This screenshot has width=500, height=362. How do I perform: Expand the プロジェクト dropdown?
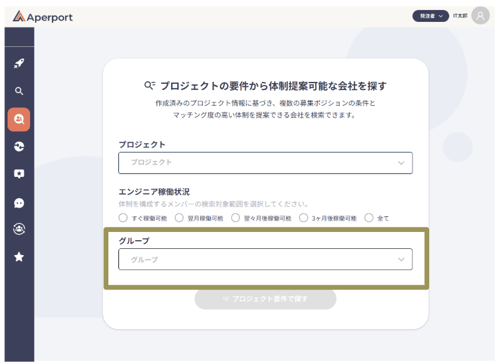(x=265, y=163)
